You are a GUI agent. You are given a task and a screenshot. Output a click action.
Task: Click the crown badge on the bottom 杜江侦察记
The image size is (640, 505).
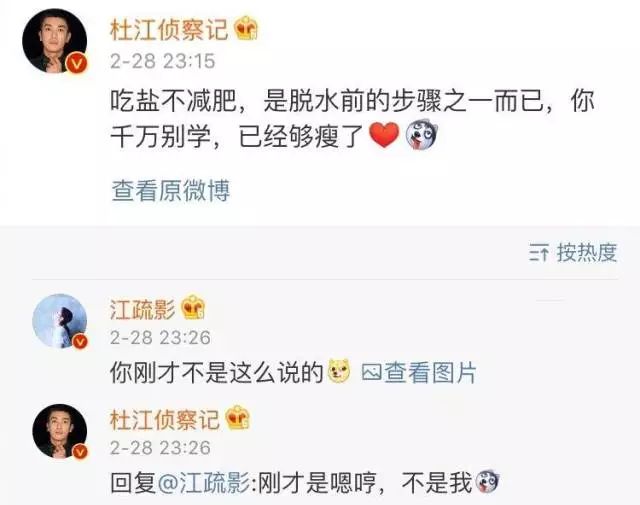click(238, 418)
